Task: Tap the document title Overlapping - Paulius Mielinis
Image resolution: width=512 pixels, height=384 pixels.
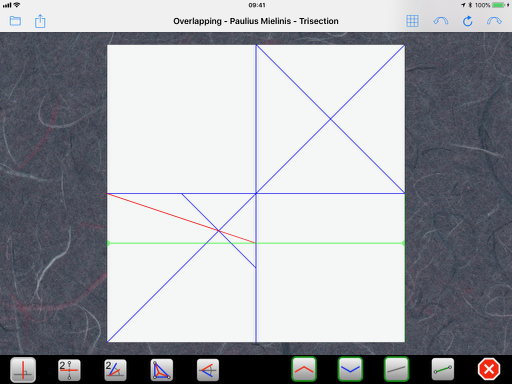Action: coord(256,21)
